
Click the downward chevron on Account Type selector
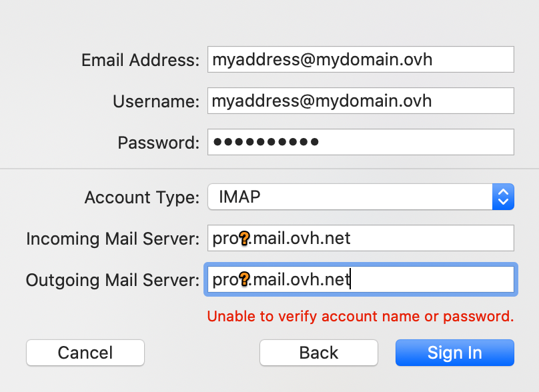(x=504, y=201)
